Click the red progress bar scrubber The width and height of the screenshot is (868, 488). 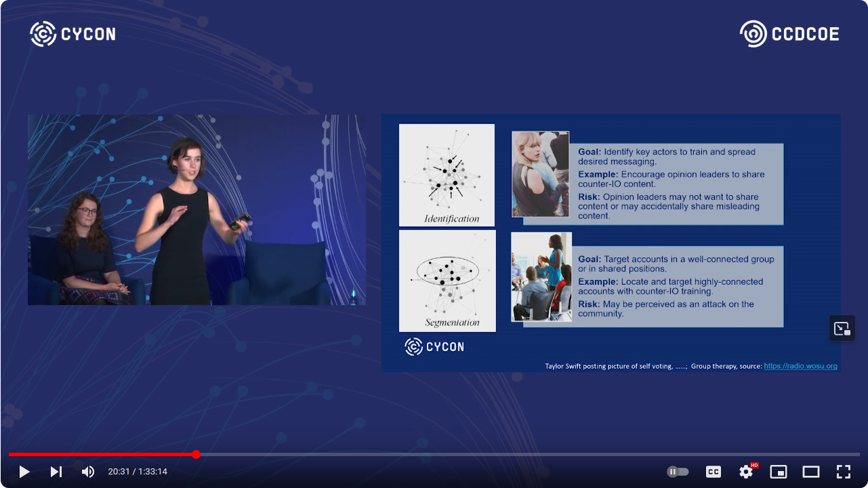coord(197,454)
